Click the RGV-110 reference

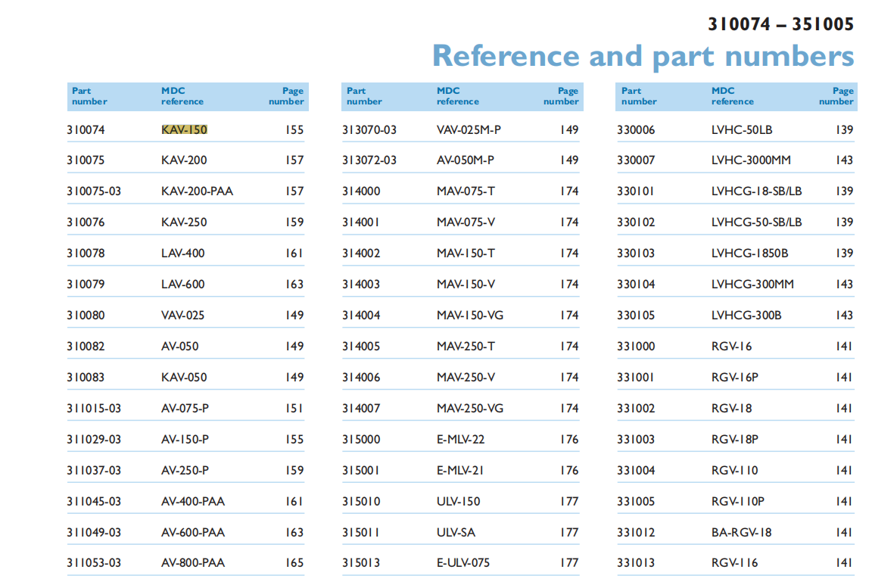(735, 471)
